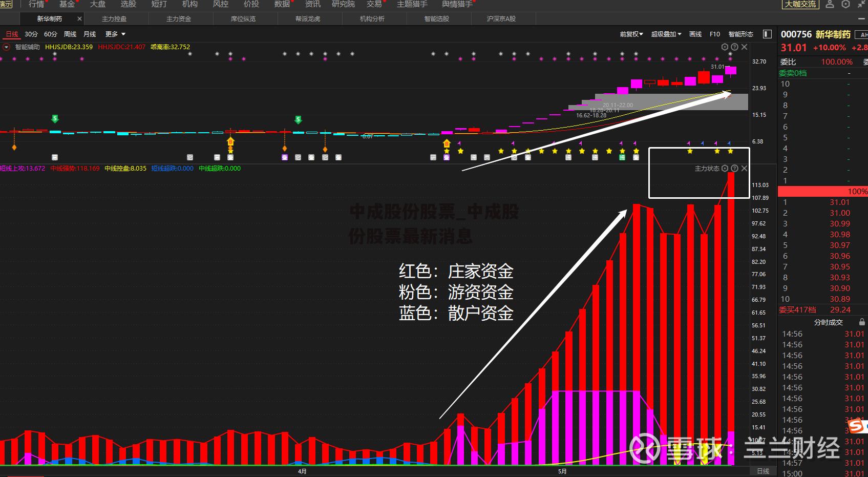Click the 委买417档 label
Viewport: 868px width, 477px height.
798,310
